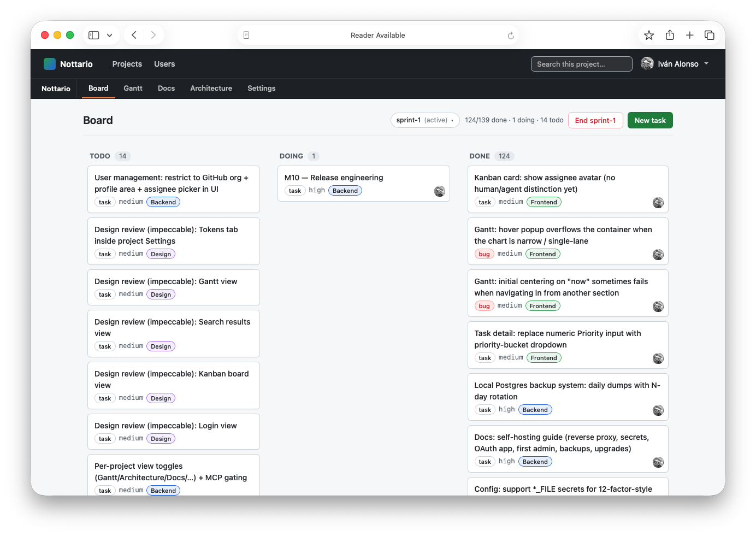Click Backend tag on M10 Release engineering
The height and width of the screenshot is (536, 756).
pyautogui.click(x=345, y=191)
